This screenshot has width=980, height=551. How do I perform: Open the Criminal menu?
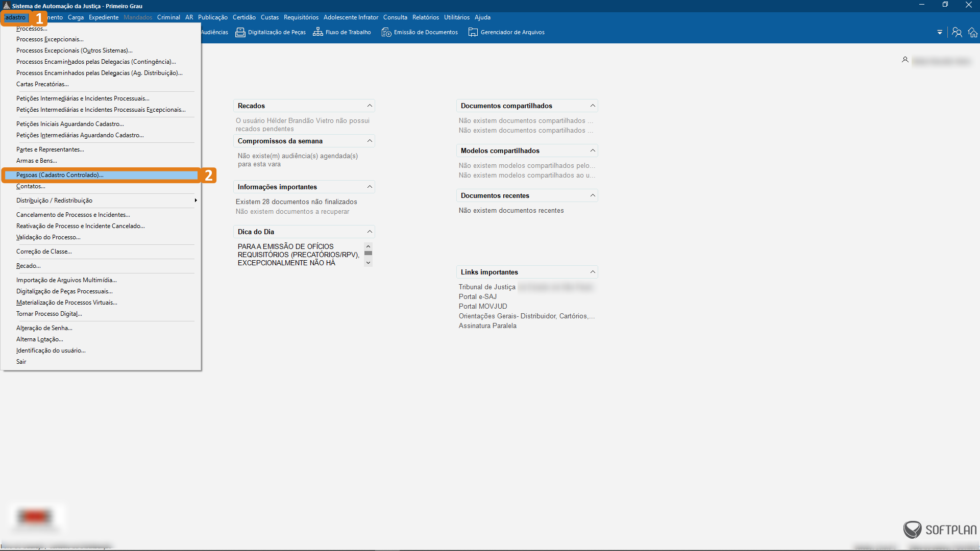pos(168,17)
